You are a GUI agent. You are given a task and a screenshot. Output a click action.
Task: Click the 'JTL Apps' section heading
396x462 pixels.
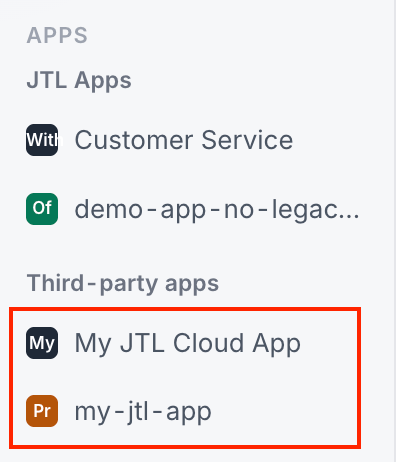79,81
